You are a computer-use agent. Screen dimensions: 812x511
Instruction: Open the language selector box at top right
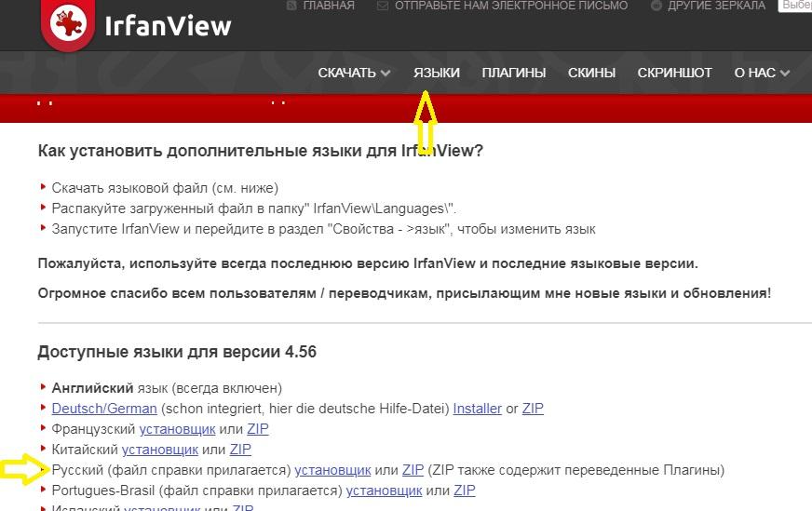[x=795, y=6]
